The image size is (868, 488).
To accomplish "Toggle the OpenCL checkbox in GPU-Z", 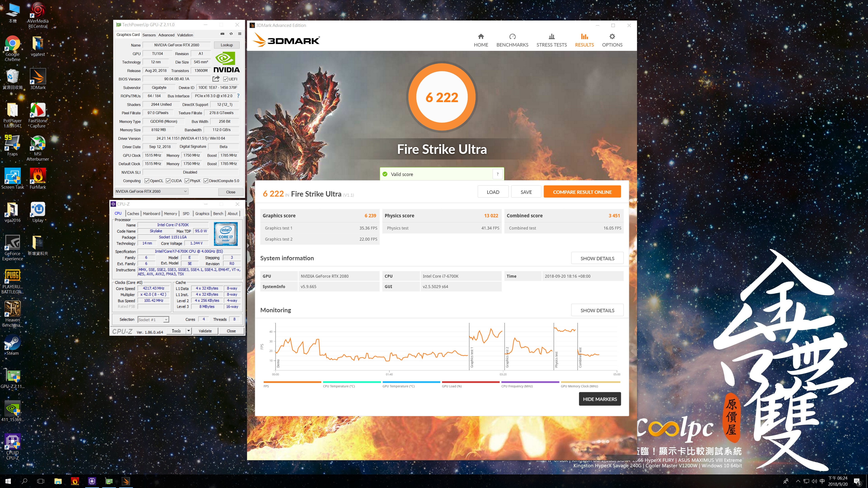I will 147,181.
